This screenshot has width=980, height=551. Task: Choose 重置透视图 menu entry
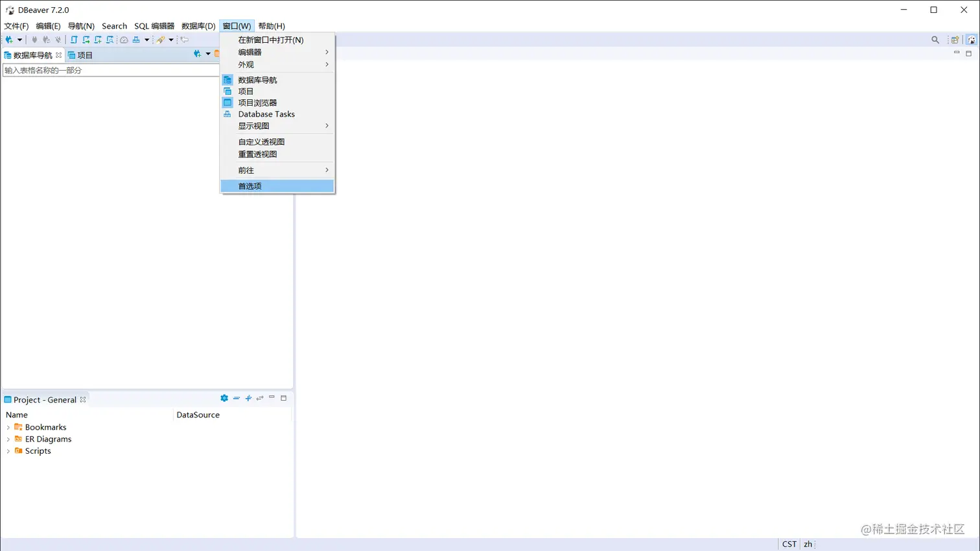[x=277, y=154]
